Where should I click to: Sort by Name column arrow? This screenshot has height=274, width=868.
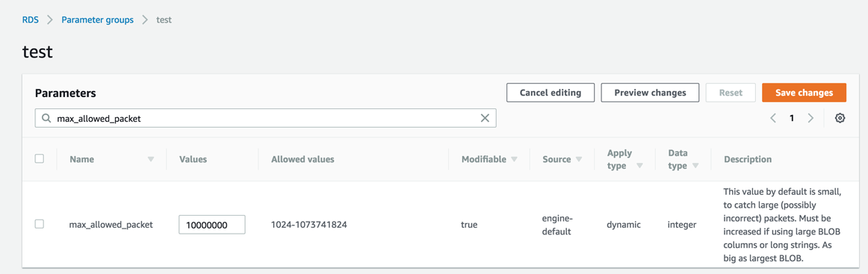pos(151,160)
